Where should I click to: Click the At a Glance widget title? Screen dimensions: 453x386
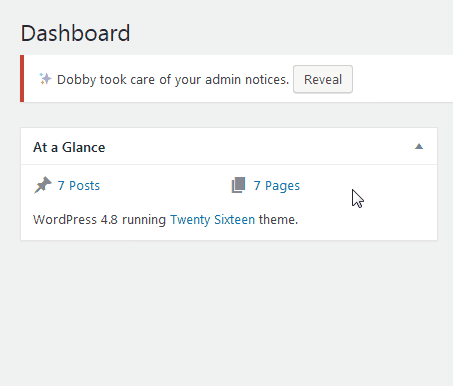coord(69,147)
